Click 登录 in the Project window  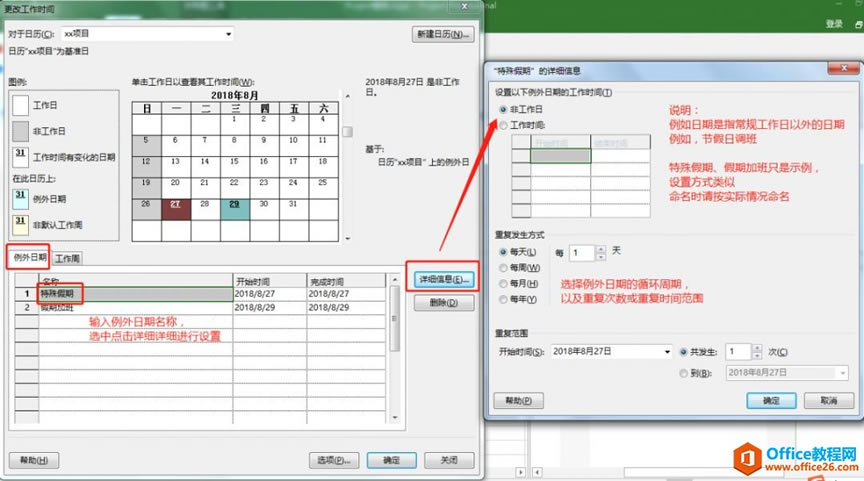click(x=834, y=24)
